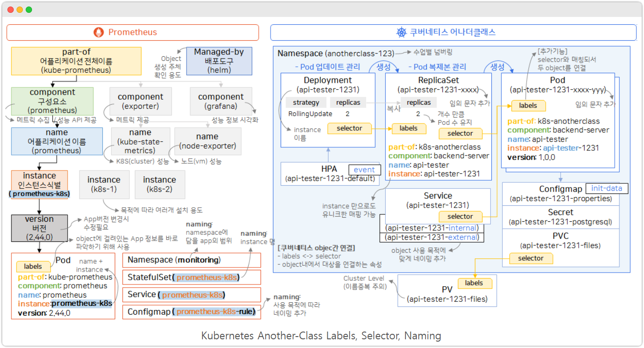Select the replicas box in ReplicaSet
Screen dimensions: 644x348
[418, 102]
